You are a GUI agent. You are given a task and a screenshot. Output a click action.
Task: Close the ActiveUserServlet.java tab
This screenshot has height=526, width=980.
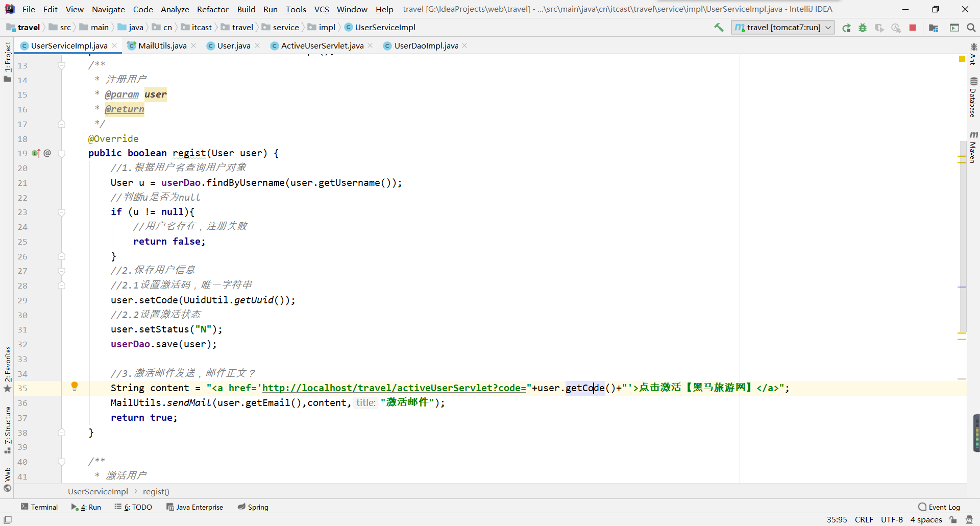[370, 45]
